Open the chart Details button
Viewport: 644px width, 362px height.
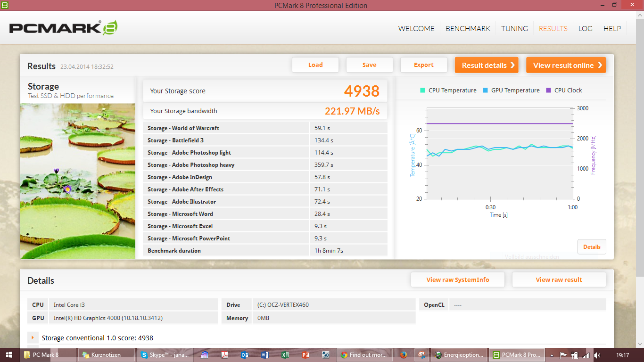(x=592, y=247)
